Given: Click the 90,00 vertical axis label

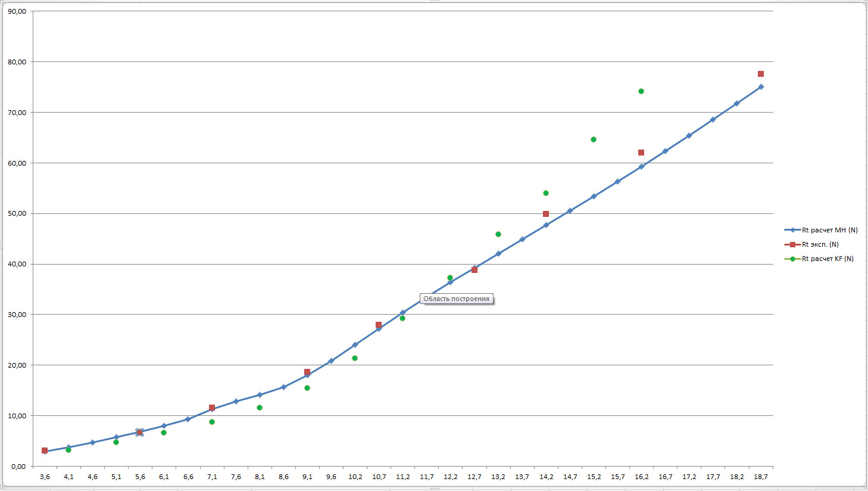Looking at the screenshot, I should 17,11.
